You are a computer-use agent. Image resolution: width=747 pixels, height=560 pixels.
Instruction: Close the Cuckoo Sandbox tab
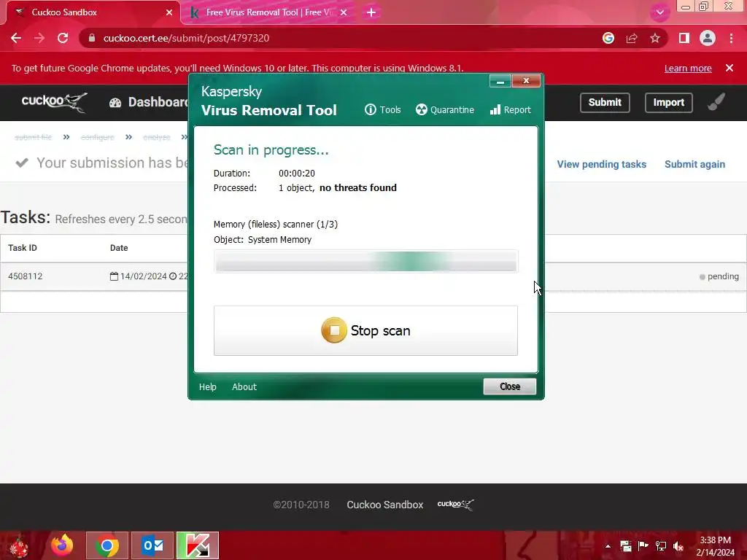(x=169, y=12)
